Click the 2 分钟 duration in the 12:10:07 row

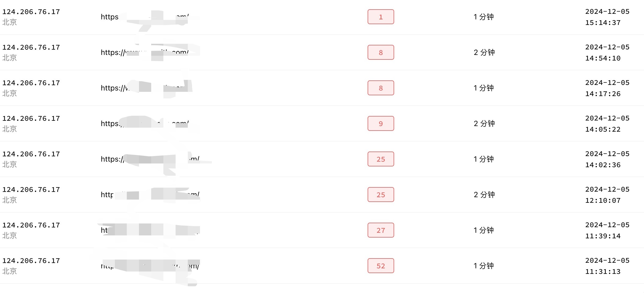484,195
